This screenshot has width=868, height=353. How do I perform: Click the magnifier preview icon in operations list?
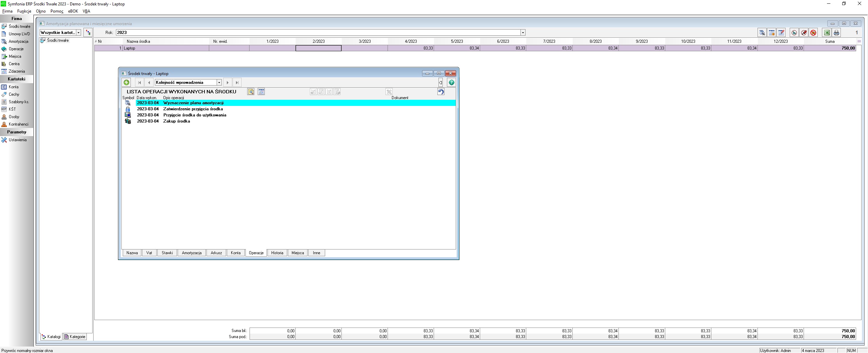pyautogui.click(x=251, y=92)
